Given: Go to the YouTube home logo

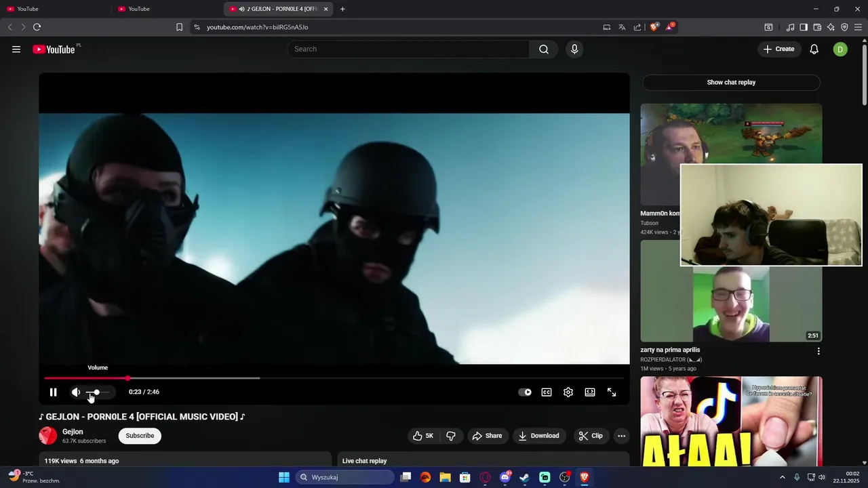Looking at the screenshot, I should [x=54, y=49].
